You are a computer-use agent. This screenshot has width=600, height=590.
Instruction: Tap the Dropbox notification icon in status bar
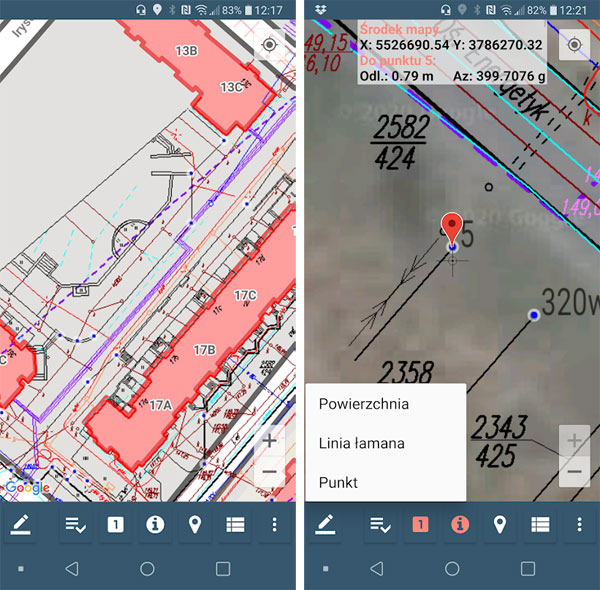(x=320, y=10)
